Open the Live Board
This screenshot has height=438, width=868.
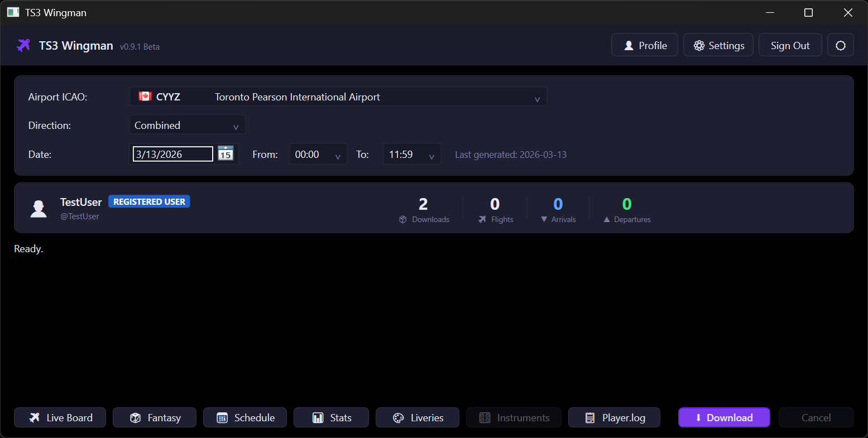pos(60,417)
